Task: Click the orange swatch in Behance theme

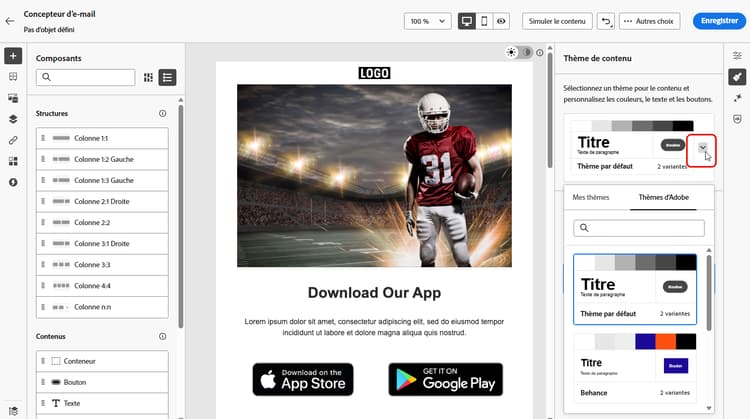Action: point(665,342)
